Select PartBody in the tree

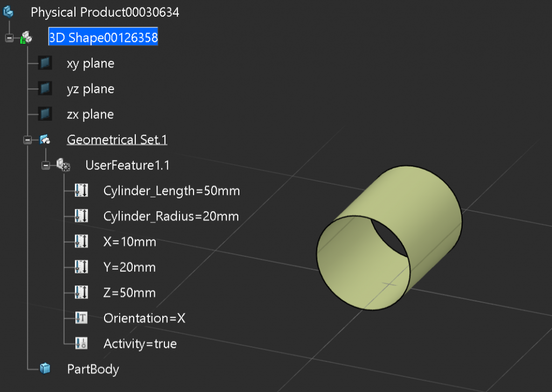coord(93,369)
